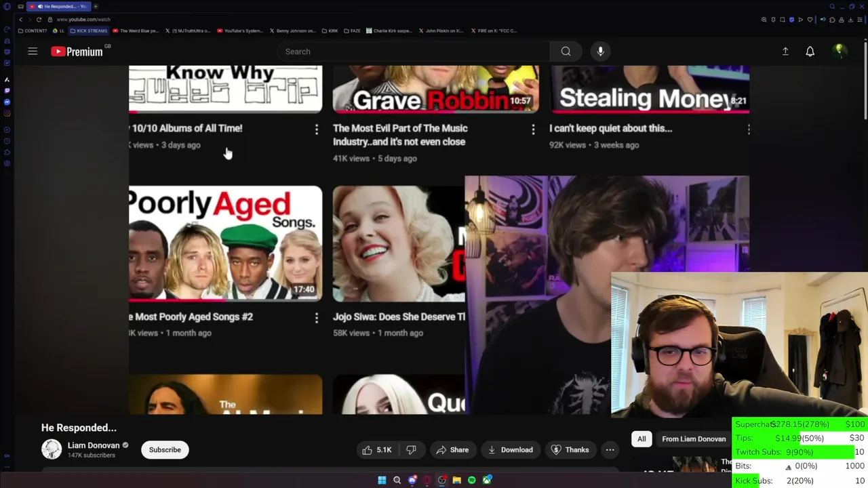This screenshot has height=488, width=868.
Task: Open CONTENT? bookmarks folder
Action: pos(33,30)
